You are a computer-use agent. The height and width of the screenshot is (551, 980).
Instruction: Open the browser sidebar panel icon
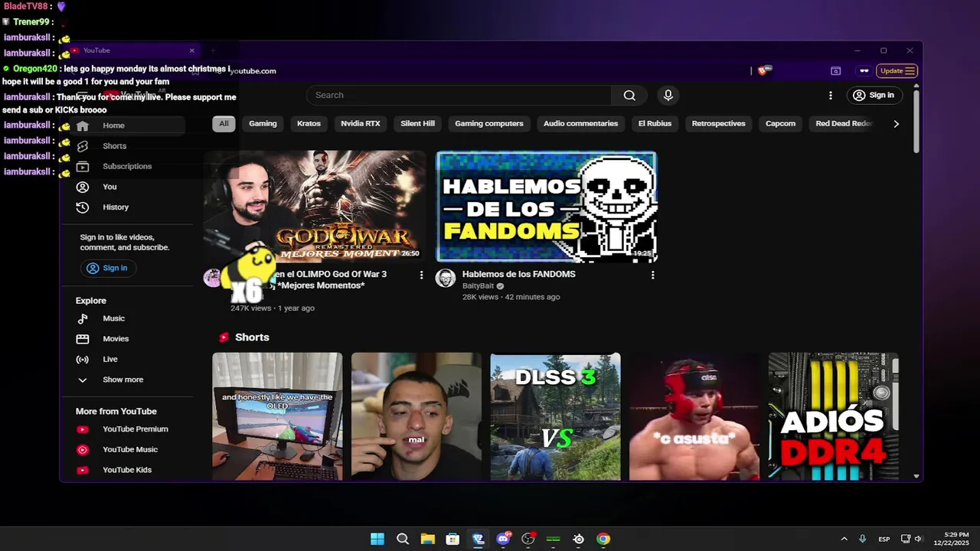click(x=836, y=71)
